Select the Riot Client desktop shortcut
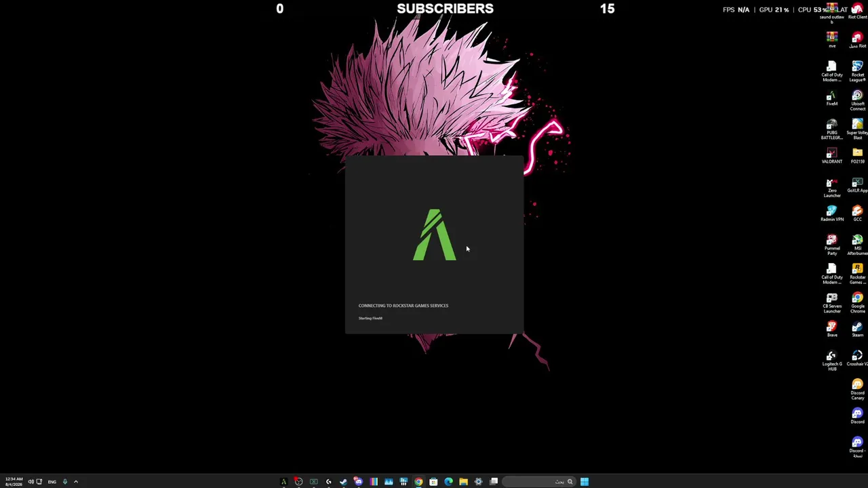Screen dimensions: 868x488 point(858,12)
